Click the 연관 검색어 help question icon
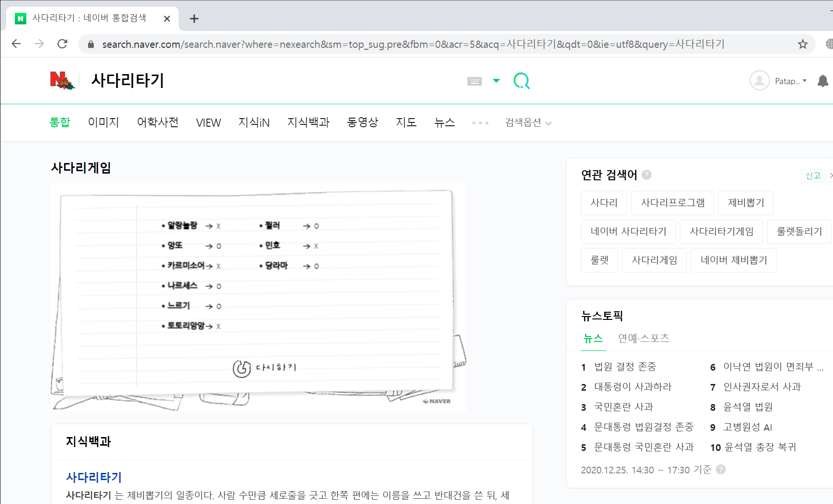Screen dimensions: 833x504 [x=646, y=175]
